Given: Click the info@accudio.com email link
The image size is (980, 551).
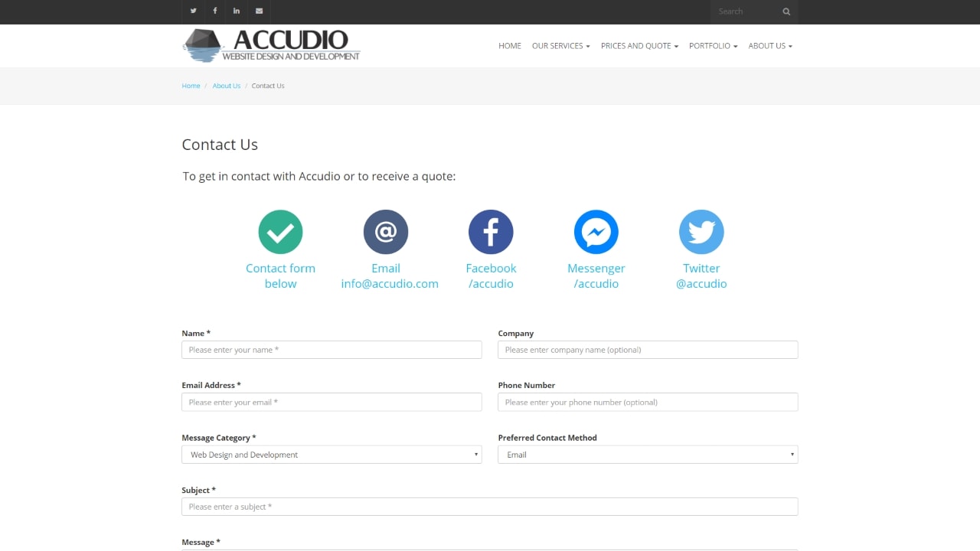Looking at the screenshot, I should point(389,283).
